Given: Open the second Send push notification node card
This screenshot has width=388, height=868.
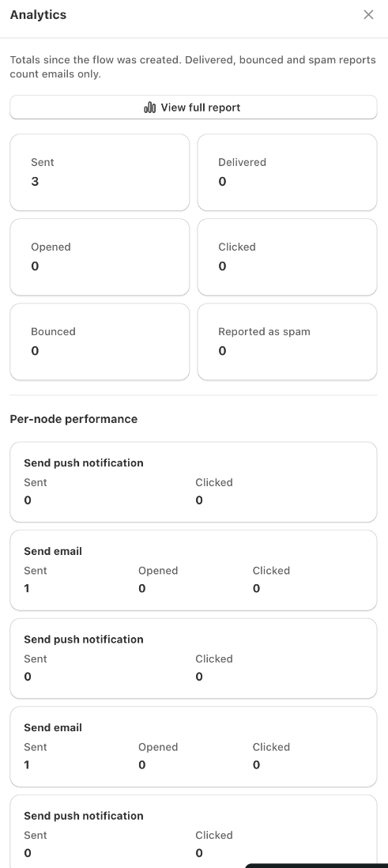Looking at the screenshot, I should click(x=194, y=659).
